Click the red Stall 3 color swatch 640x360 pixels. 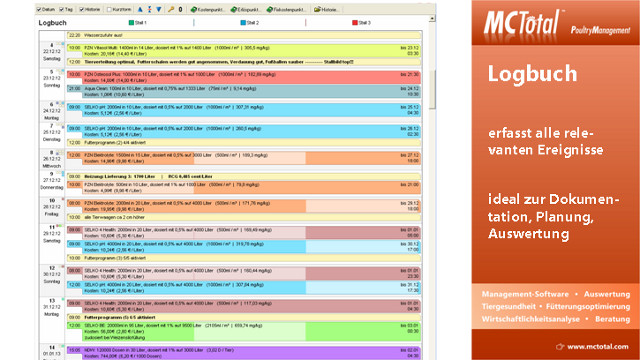click(x=355, y=23)
